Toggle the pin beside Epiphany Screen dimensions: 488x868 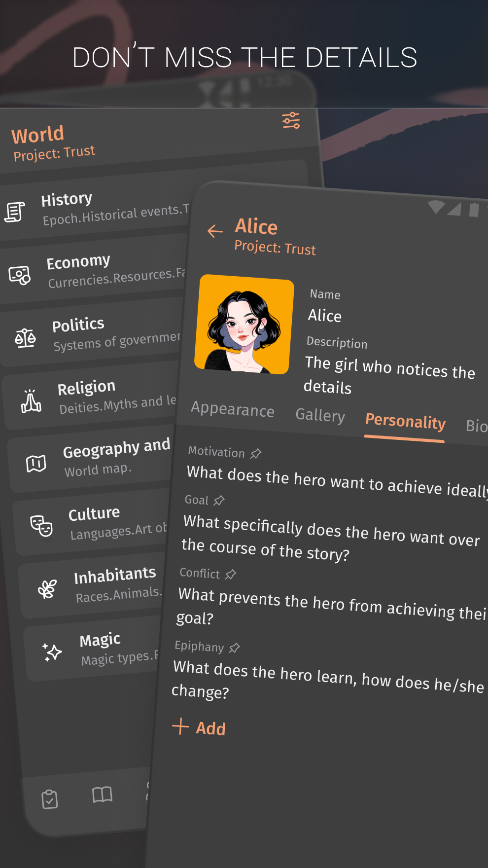(x=235, y=648)
